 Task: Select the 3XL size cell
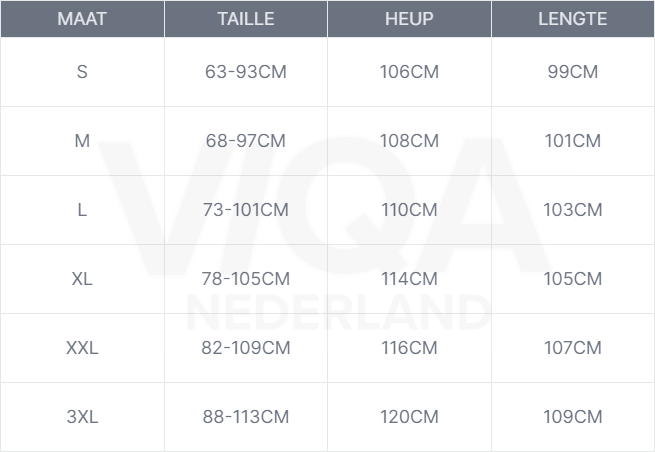(82, 417)
